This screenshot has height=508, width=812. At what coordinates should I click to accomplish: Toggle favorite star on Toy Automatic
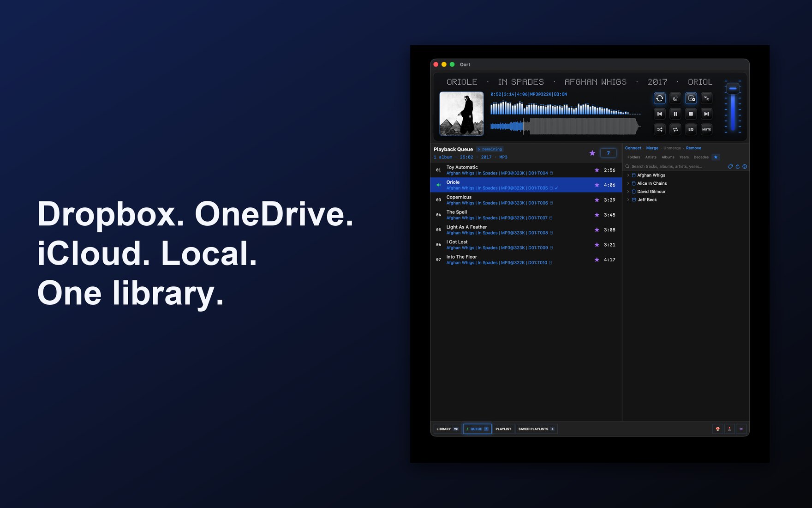tap(597, 170)
